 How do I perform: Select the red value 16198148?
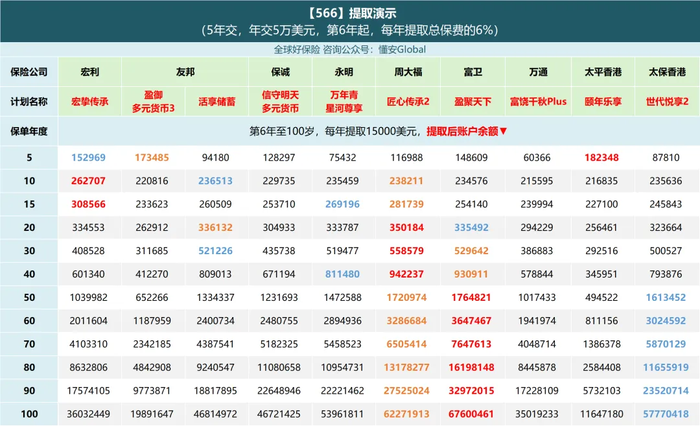pos(471,367)
